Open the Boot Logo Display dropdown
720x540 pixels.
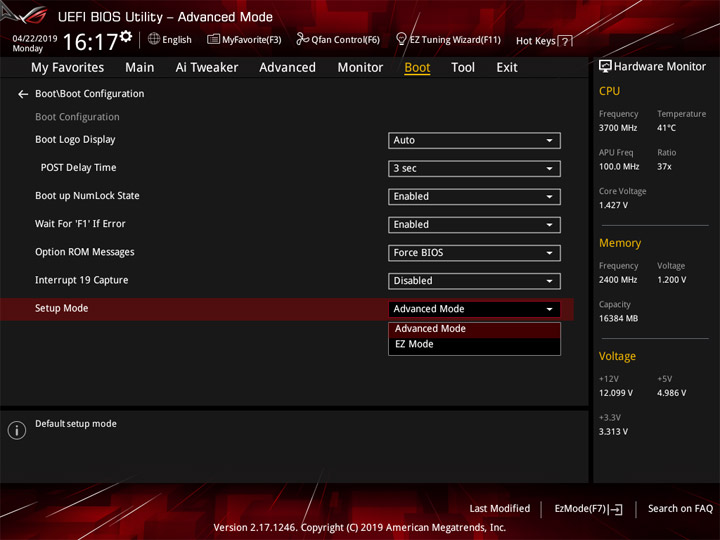[474, 141]
